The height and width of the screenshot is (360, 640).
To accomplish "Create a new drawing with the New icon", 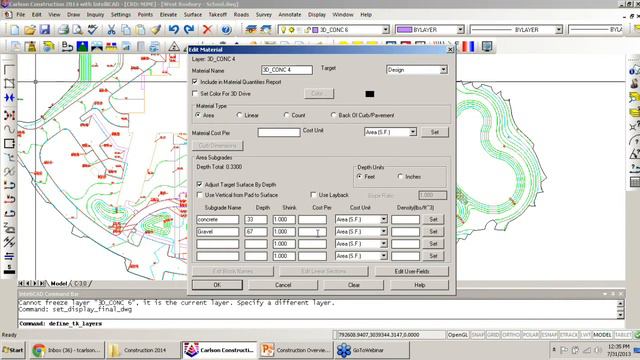I will coord(15,30).
